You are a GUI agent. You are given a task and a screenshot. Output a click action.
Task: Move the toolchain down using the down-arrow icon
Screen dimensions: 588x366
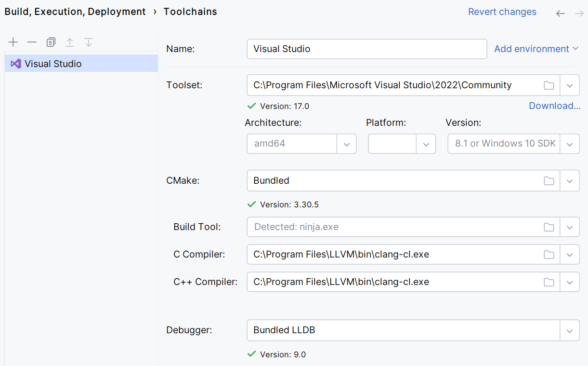(88, 42)
